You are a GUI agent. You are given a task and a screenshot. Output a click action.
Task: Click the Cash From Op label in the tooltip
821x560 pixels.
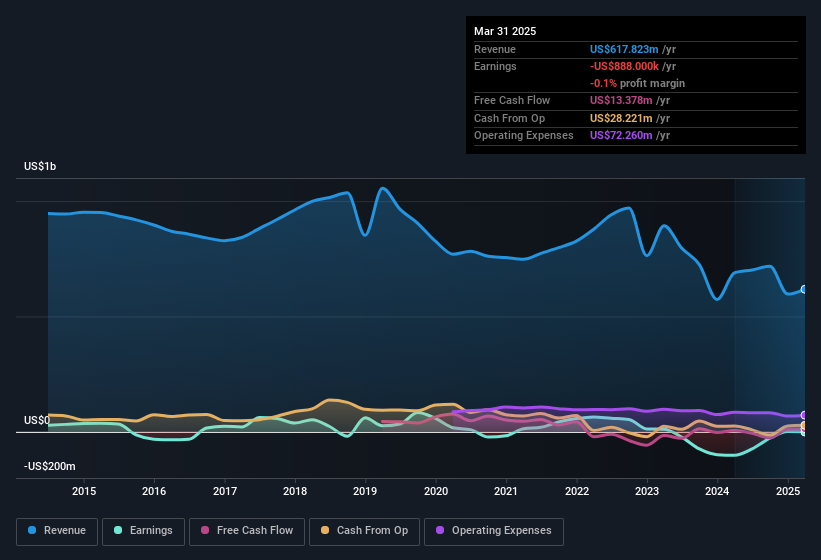click(509, 118)
